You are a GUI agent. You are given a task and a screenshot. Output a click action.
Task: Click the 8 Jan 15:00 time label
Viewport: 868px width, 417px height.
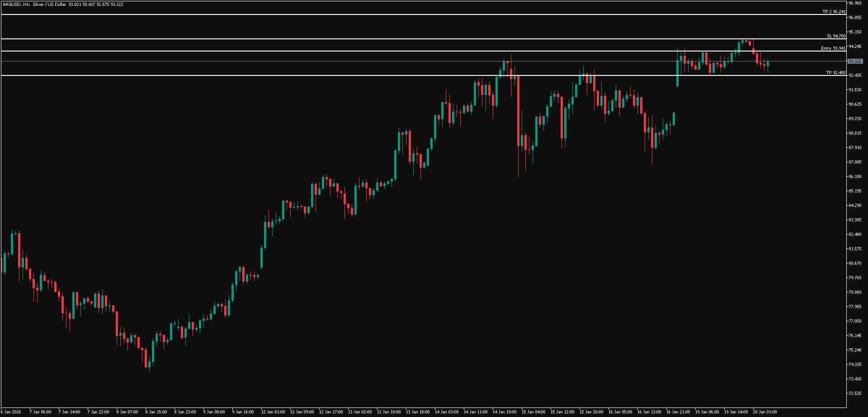pyautogui.click(x=156, y=412)
